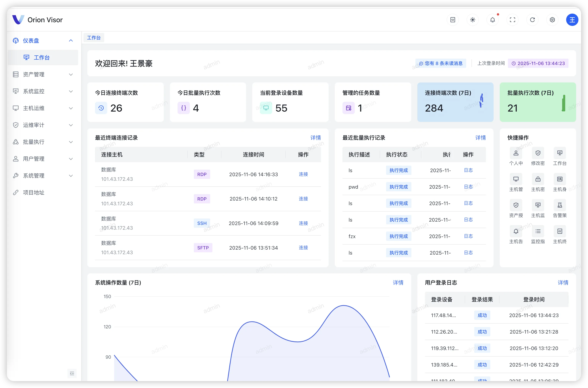This screenshot has width=588, height=388.
Task: Click the 工作台 page tab
Action: 94,38
